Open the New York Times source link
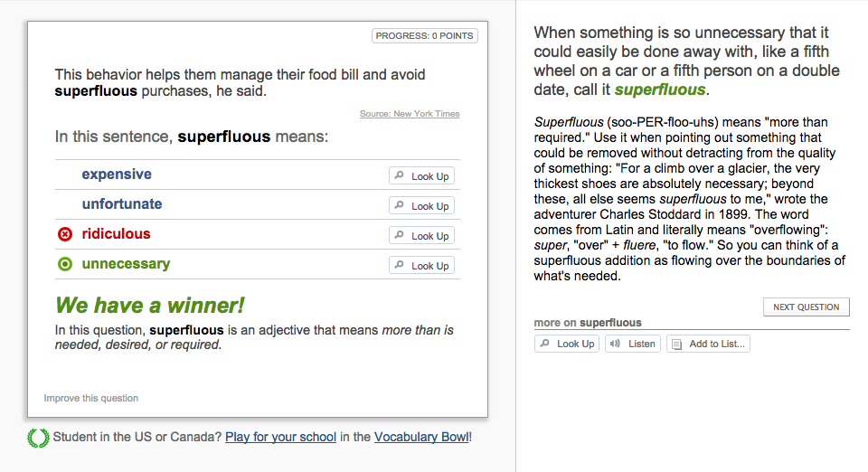The image size is (868, 472). (x=410, y=114)
